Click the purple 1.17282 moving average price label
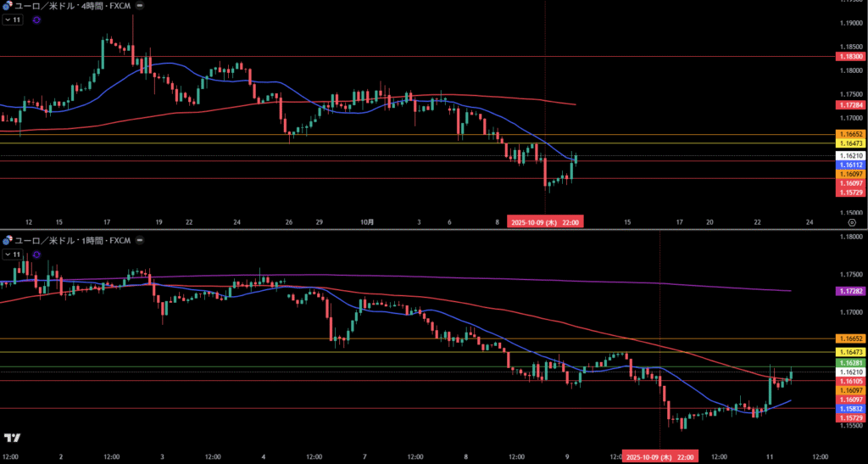 pyautogui.click(x=849, y=291)
